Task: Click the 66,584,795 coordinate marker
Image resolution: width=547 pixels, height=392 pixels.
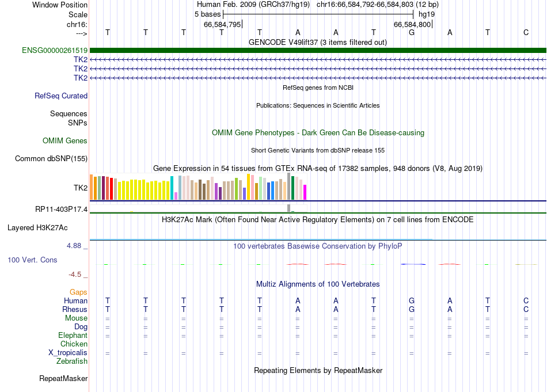Action: point(223,24)
